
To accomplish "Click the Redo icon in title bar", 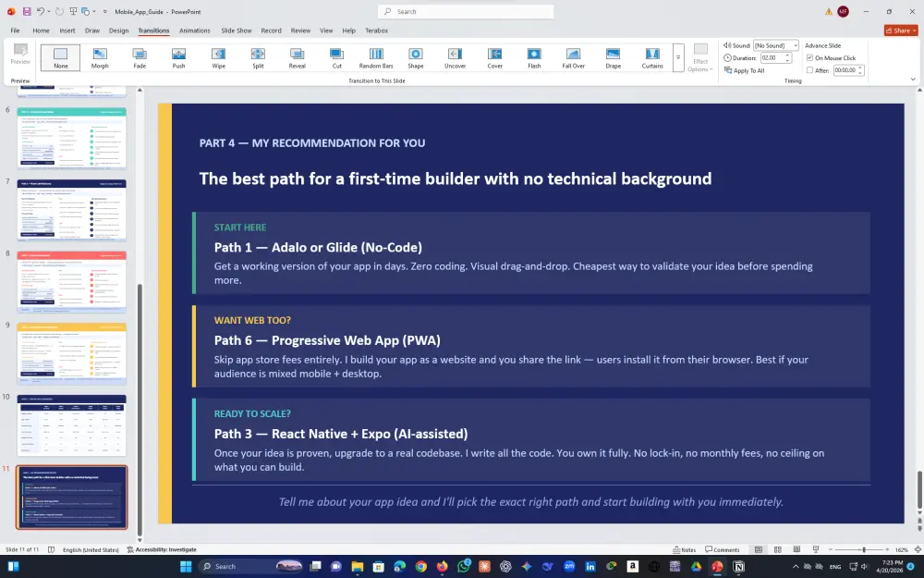I will click(59, 11).
